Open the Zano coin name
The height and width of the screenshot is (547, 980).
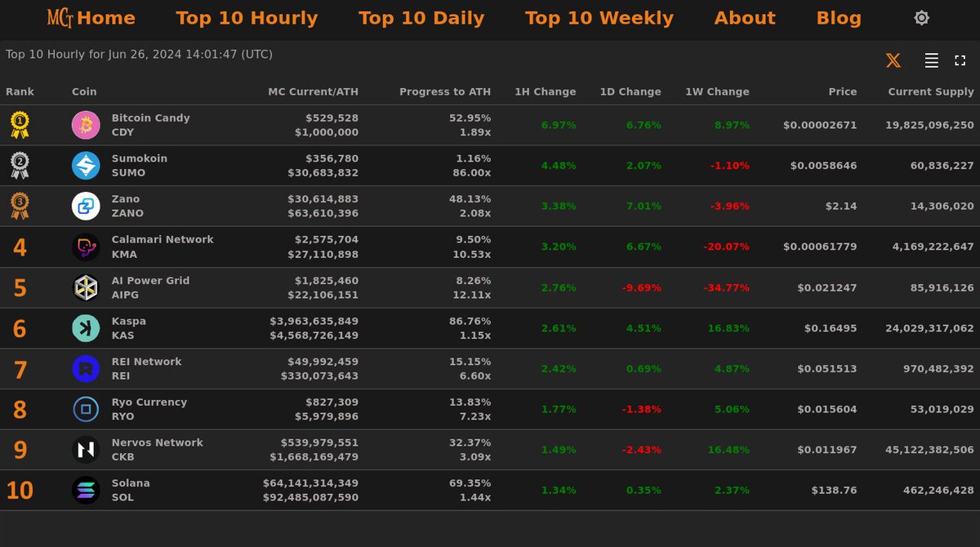(x=126, y=198)
